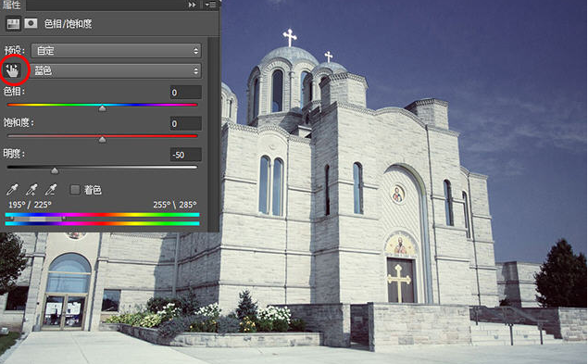Select the add-to-sample eyedropper

tap(31, 190)
